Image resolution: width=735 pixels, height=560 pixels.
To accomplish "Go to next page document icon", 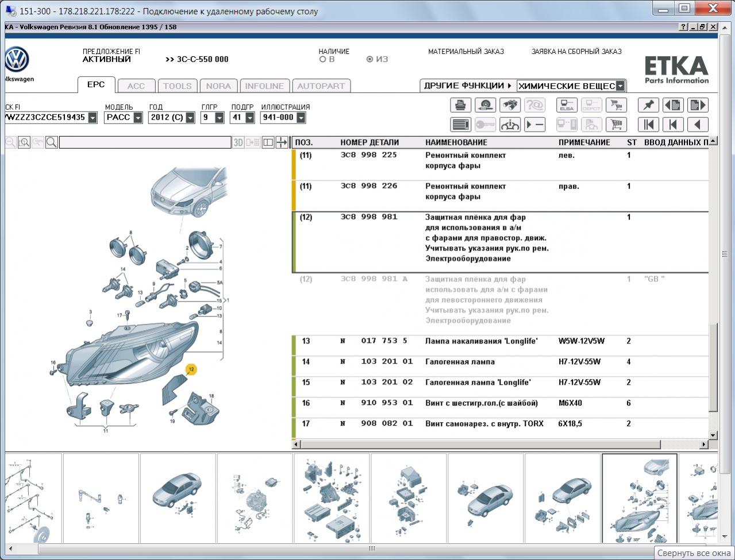I will (x=698, y=105).
